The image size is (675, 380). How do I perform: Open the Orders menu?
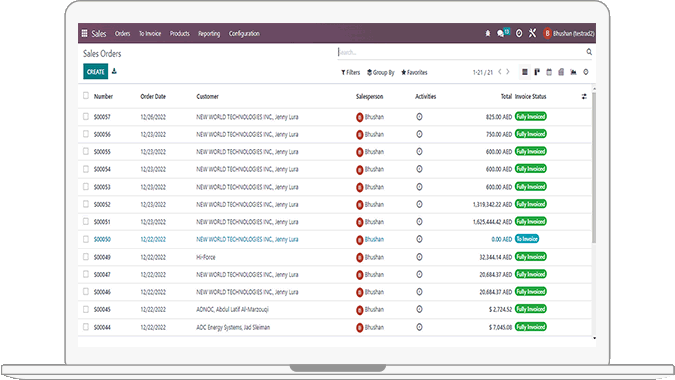tap(122, 33)
